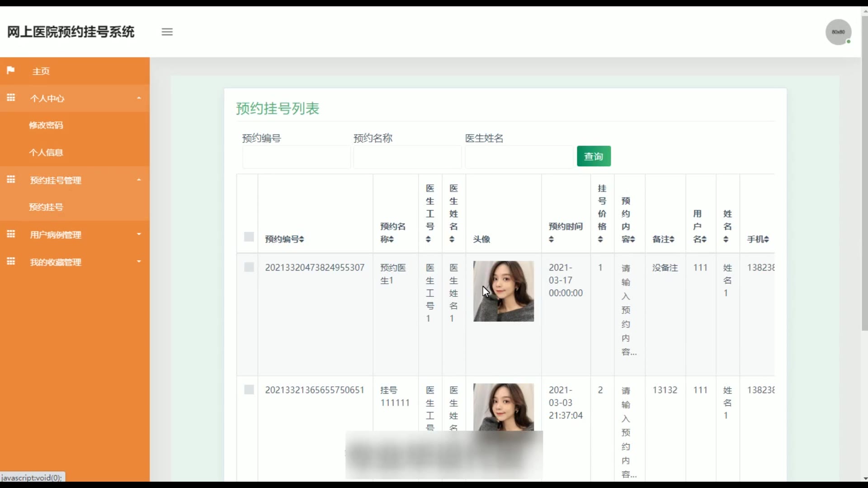Click the grid icon next to 个人中心
The width and height of the screenshot is (868, 488).
coord(11,98)
